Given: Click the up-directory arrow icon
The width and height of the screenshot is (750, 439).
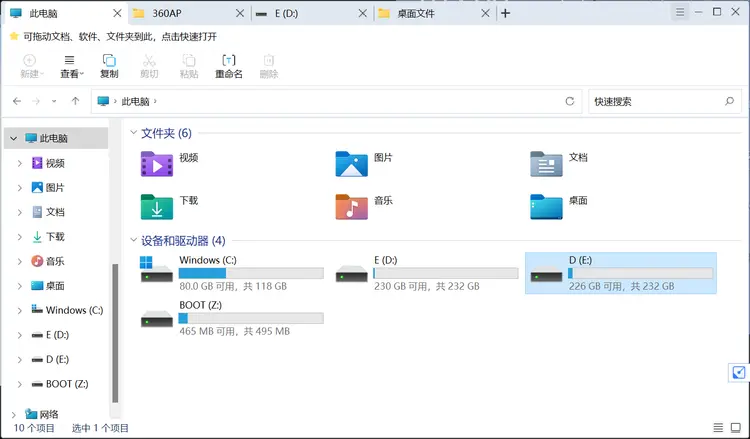Looking at the screenshot, I should point(75,101).
